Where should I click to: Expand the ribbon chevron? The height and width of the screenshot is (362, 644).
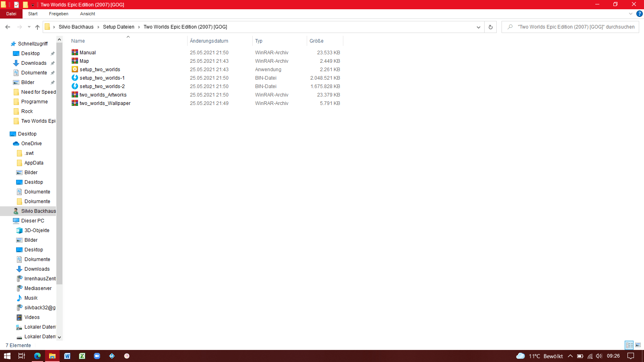pyautogui.click(x=630, y=14)
